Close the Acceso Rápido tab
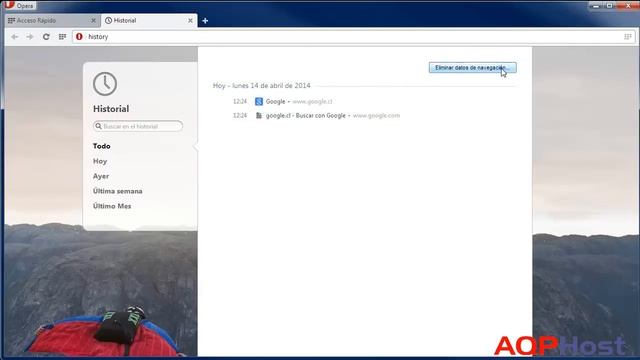 pyautogui.click(x=93, y=20)
